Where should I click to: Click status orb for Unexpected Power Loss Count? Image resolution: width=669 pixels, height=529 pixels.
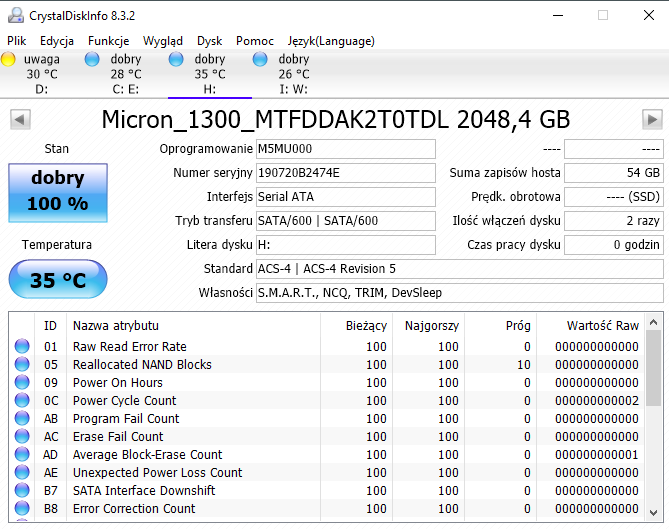[22, 473]
